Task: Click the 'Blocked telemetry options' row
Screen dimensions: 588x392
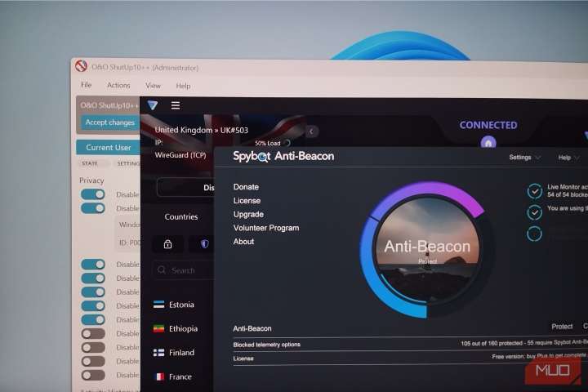Action: click(x=410, y=344)
